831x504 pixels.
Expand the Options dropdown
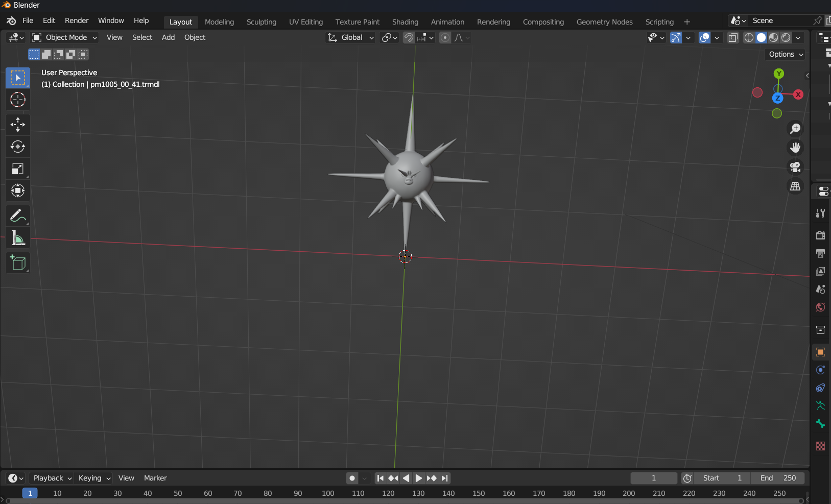[786, 54]
